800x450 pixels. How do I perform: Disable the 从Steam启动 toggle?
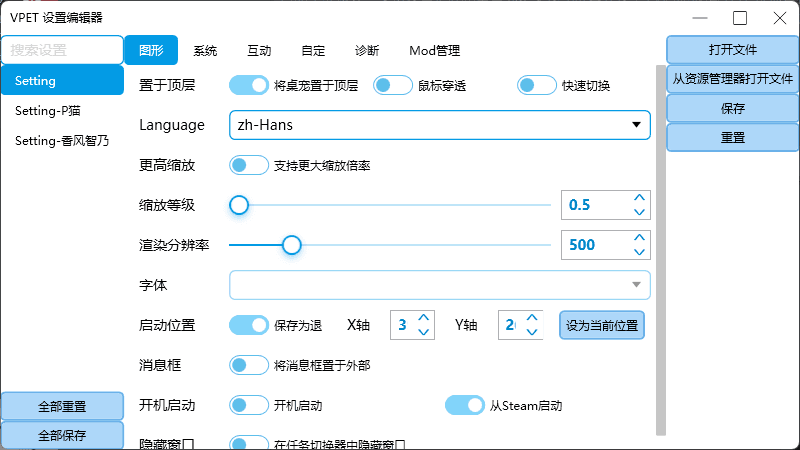click(464, 406)
